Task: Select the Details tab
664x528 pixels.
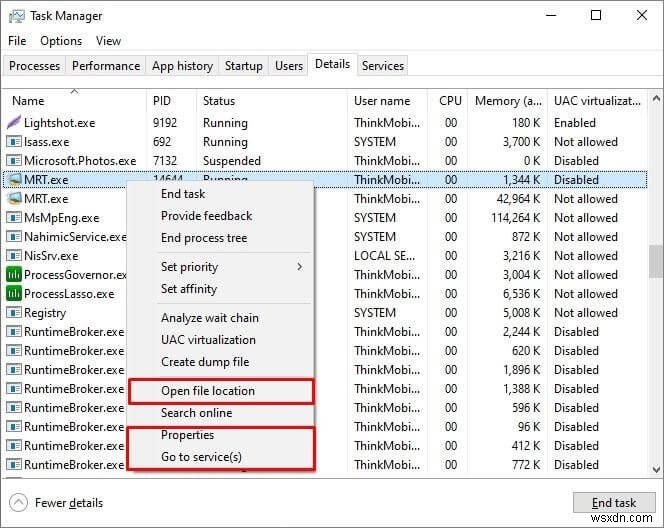Action: click(332, 64)
